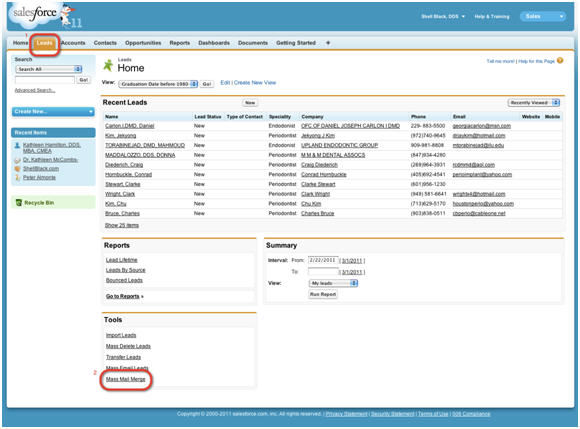
Task: Click the Transfer Leads link
Action: (123, 357)
